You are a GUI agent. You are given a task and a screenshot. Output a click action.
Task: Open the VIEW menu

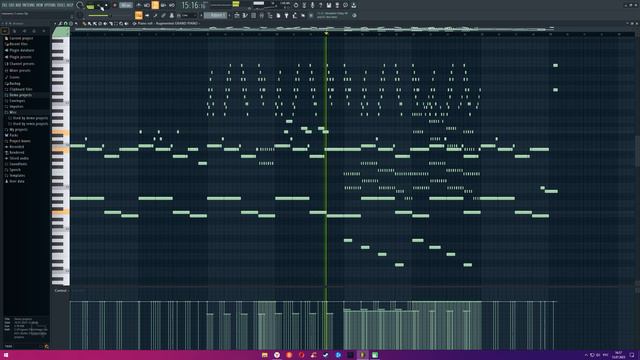click(x=40, y=5)
